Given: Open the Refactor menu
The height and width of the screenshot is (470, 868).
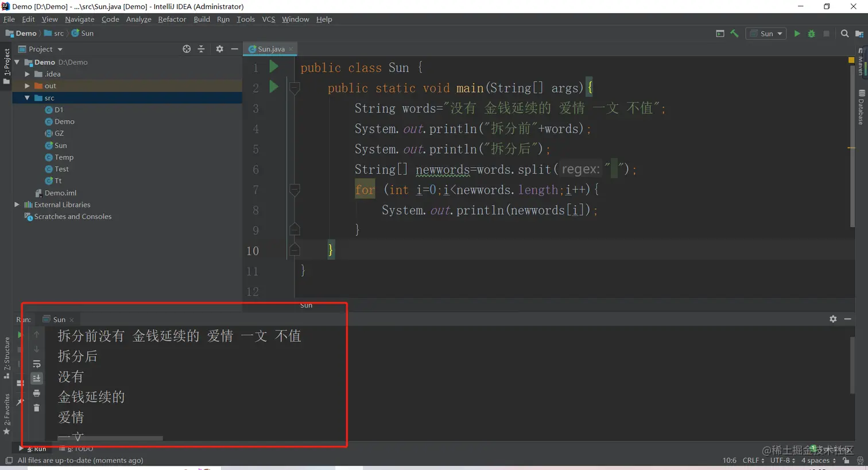Looking at the screenshot, I should [172, 20].
